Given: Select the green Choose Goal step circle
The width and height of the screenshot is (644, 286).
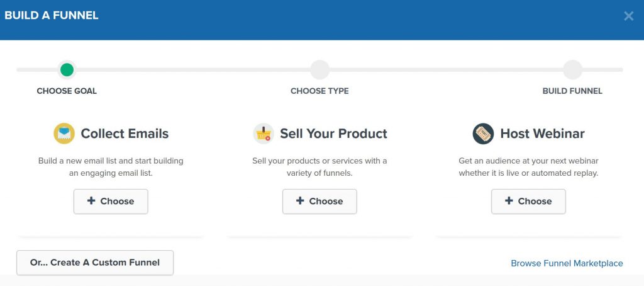Looking at the screenshot, I should point(67,70).
